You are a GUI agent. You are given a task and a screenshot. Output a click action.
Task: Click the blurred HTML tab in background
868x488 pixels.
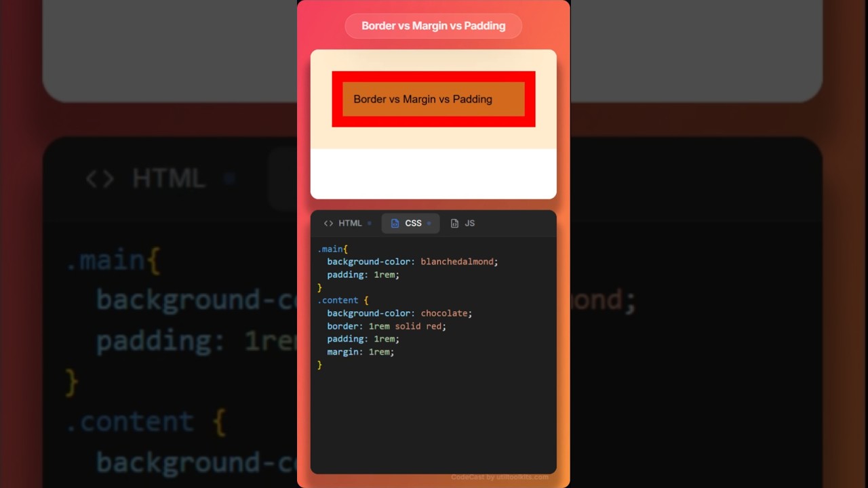coord(159,178)
